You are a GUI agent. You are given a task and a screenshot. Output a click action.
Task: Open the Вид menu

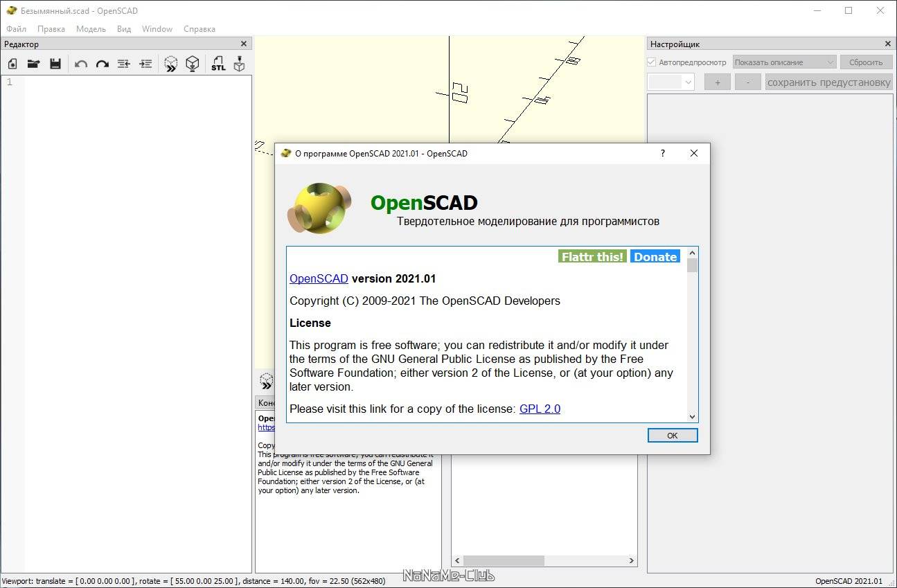point(124,29)
